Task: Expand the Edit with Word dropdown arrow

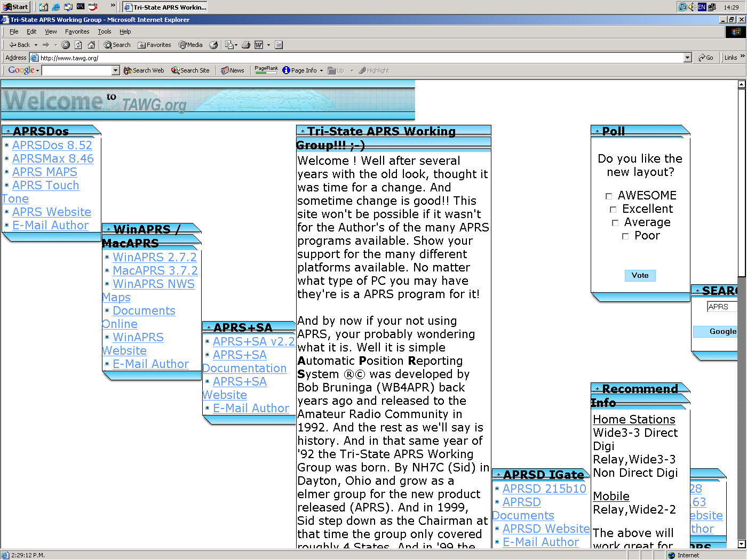Action: coord(268,45)
